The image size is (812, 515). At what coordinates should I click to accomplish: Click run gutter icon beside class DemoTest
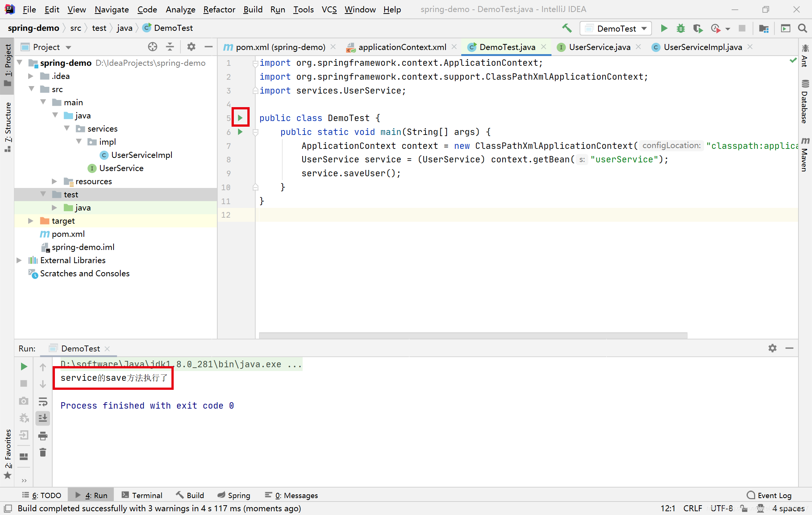(240, 118)
